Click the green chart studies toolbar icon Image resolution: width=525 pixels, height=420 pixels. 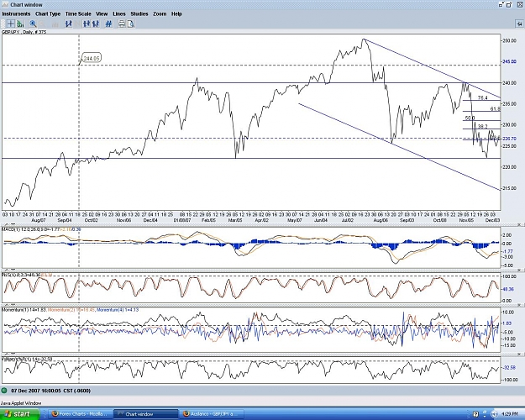coord(21,24)
